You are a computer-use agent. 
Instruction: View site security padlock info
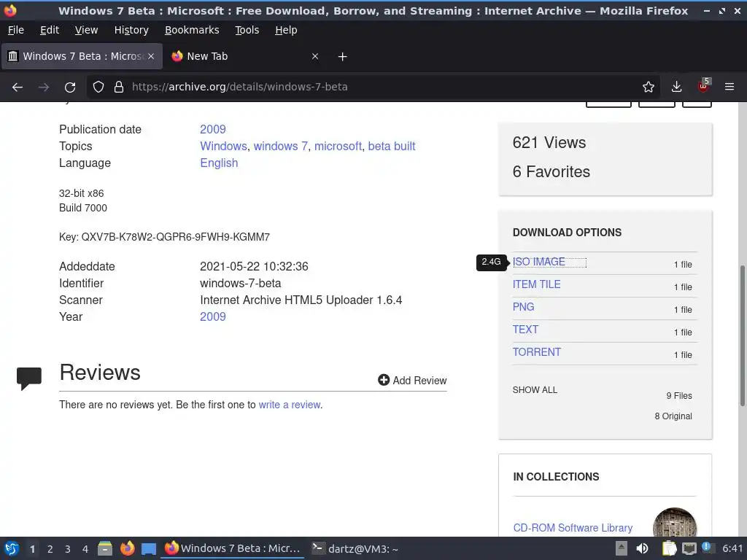tap(119, 87)
